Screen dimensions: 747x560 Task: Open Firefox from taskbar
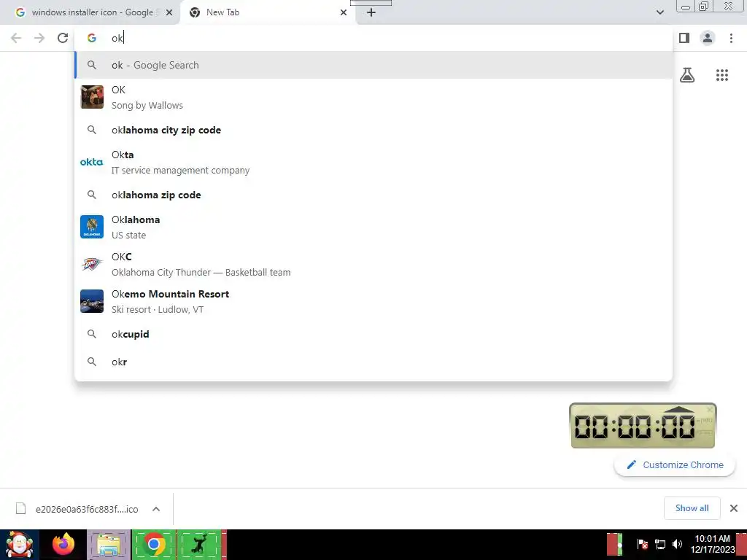click(64, 545)
